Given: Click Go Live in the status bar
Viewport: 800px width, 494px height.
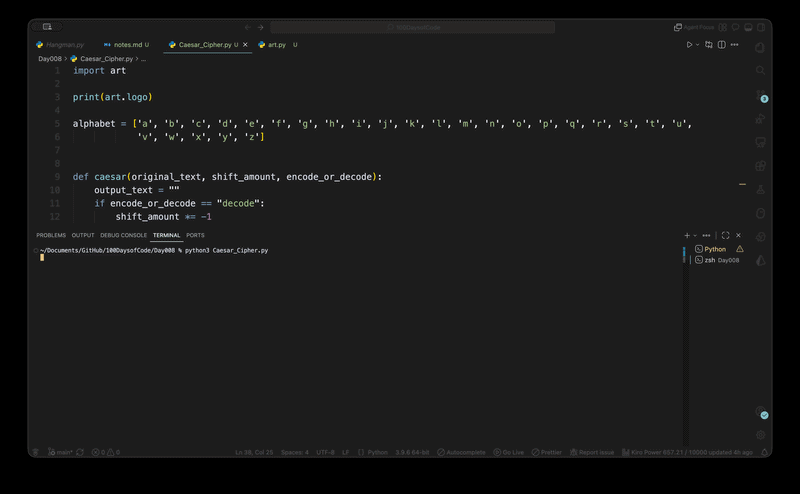Looking at the screenshot, I should [x=509, y=452].
